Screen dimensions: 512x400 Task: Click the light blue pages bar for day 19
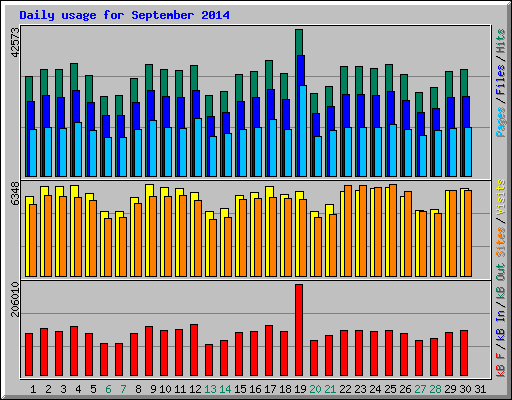[303, 131]
